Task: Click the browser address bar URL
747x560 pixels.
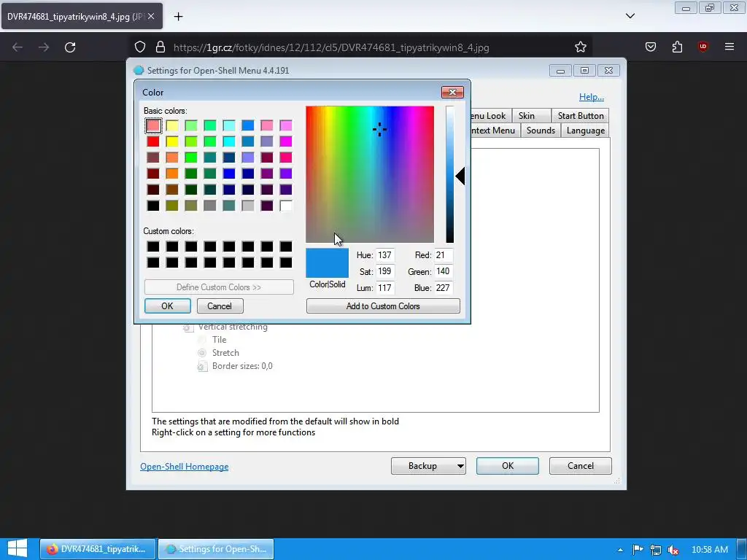Action: tap(331, 47)
